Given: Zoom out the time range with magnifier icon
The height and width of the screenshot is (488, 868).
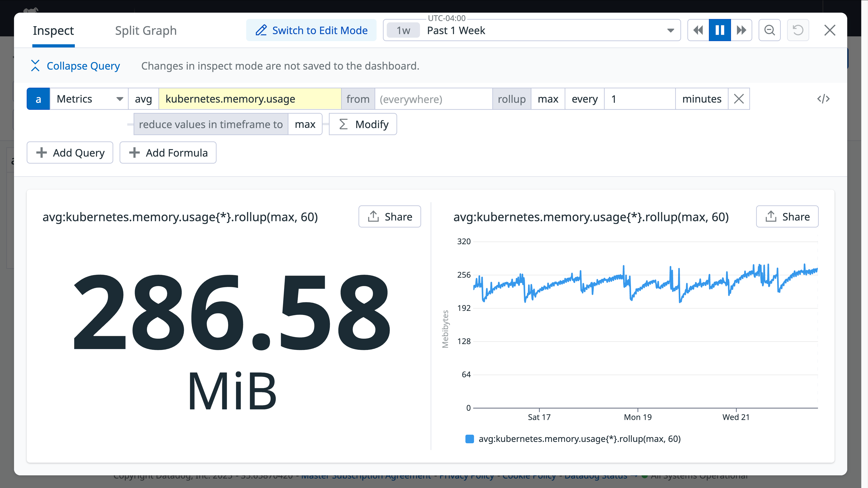Looking at the screenshot, I should (769, 30).
